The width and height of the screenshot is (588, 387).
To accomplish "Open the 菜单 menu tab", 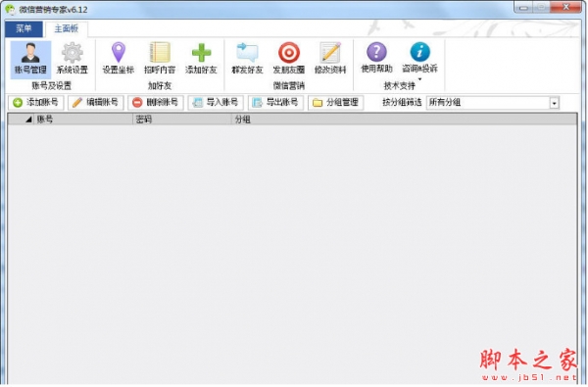I will pos(24,28).
